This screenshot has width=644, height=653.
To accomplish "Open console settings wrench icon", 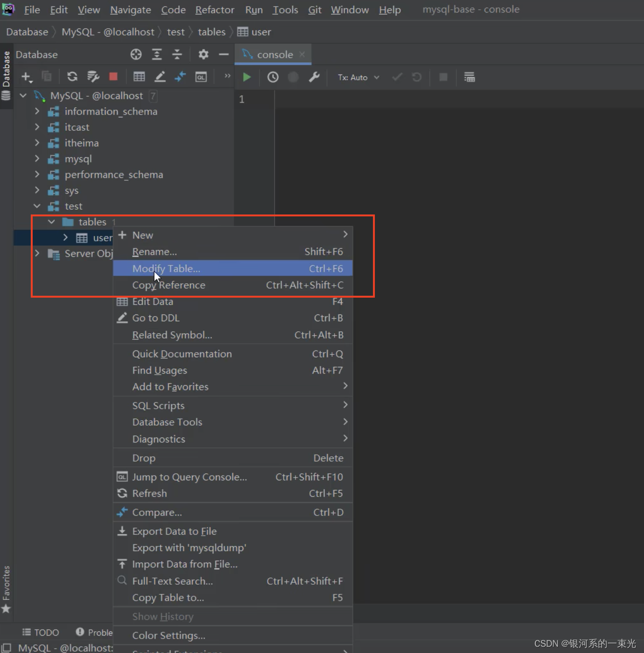I will pyautogui.click(x=314, y=77).
